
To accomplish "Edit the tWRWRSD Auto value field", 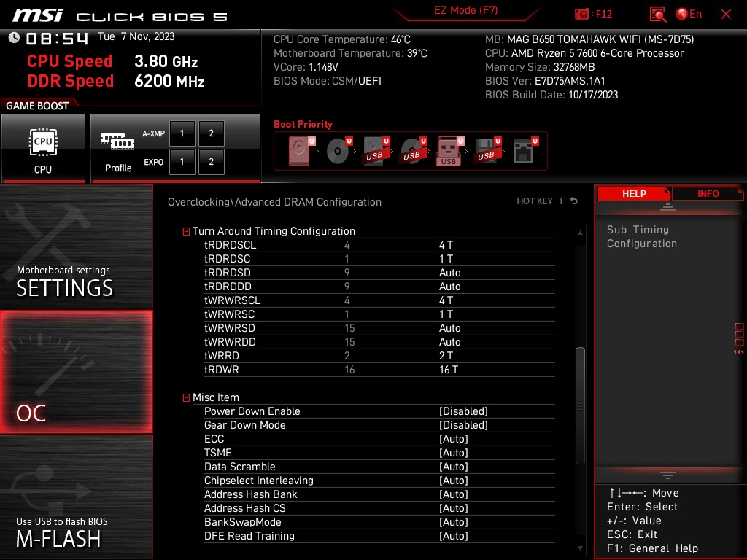I will pyautogui.click(x=449, y=328).
